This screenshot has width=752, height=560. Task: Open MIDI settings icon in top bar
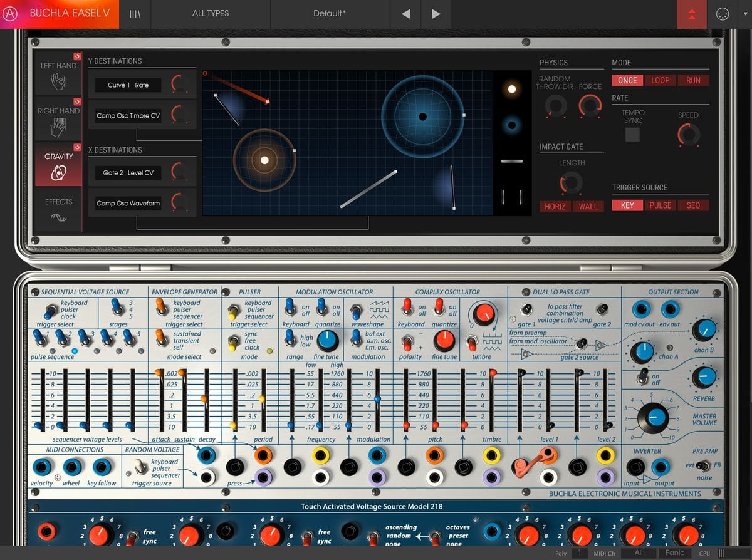coord(723,14)
